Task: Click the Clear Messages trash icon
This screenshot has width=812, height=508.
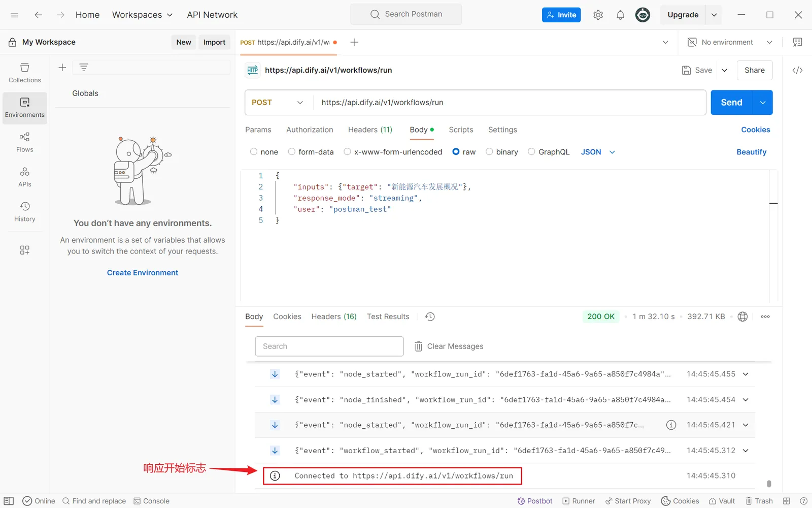Action: [x=419, y=346]
